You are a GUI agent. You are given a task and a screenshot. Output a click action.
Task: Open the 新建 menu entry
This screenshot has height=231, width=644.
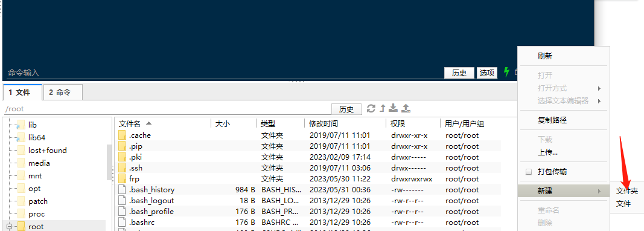click(564, 191)
